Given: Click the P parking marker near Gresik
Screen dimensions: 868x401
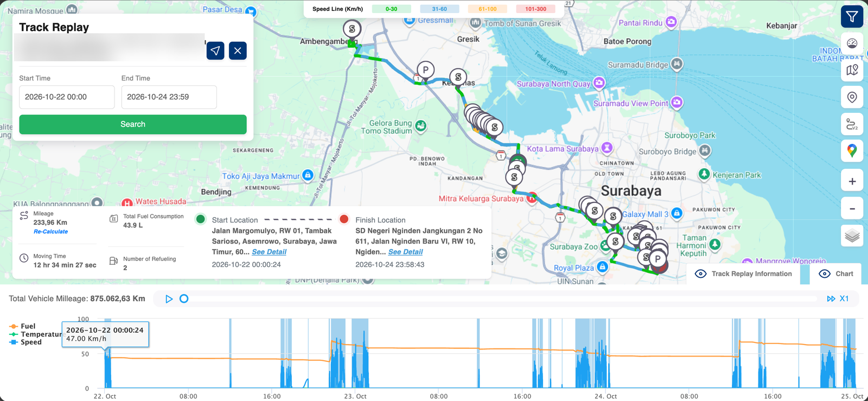Looking at the screenshot, I should click(426, 70).
